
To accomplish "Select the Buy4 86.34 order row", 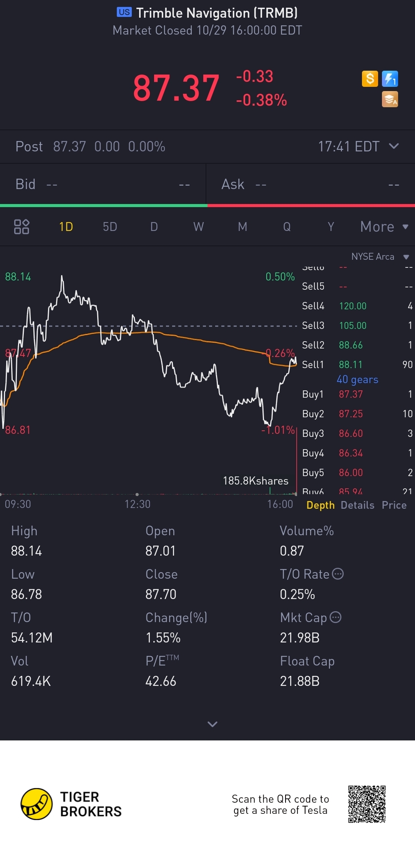I will pos(357,453).
